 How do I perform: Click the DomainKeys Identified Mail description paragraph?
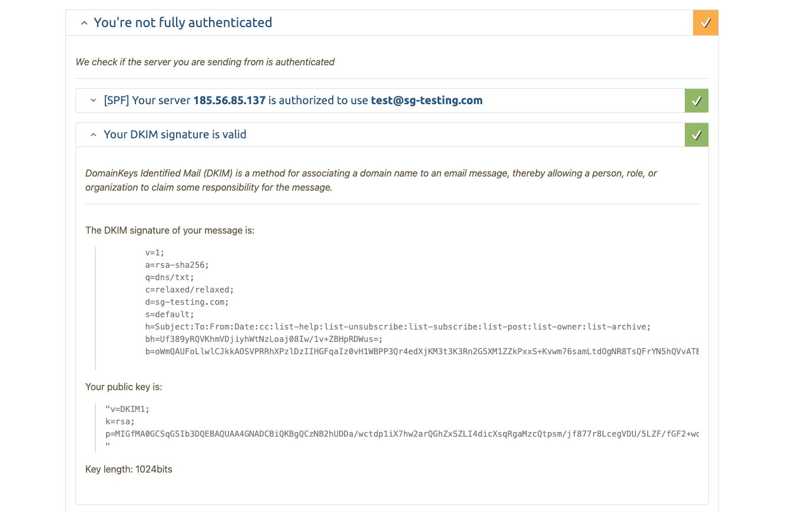coord(371,180)
